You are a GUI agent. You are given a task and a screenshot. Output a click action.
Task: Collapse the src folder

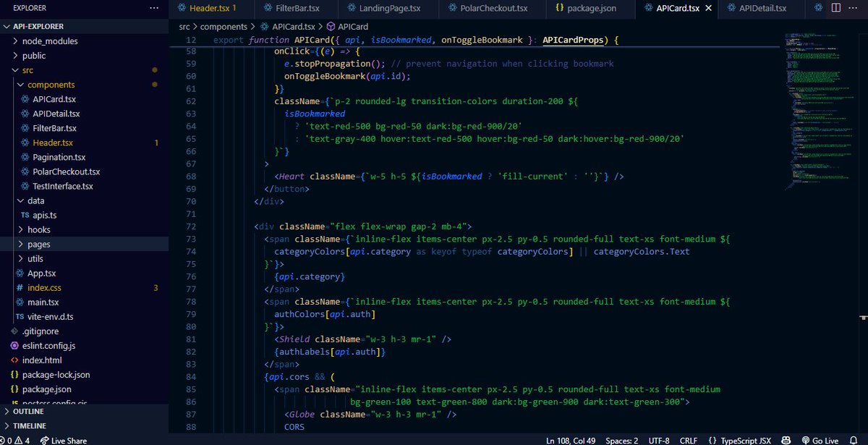[x=27, y=70]
